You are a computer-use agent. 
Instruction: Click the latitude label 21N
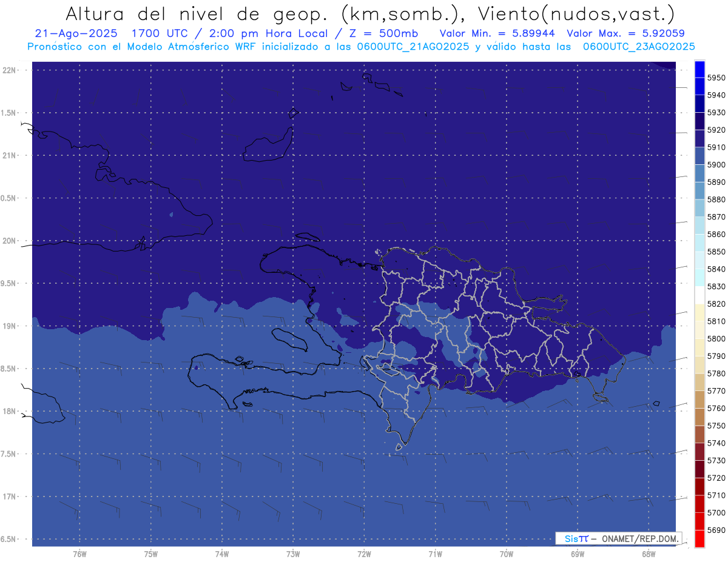point(9,155)
